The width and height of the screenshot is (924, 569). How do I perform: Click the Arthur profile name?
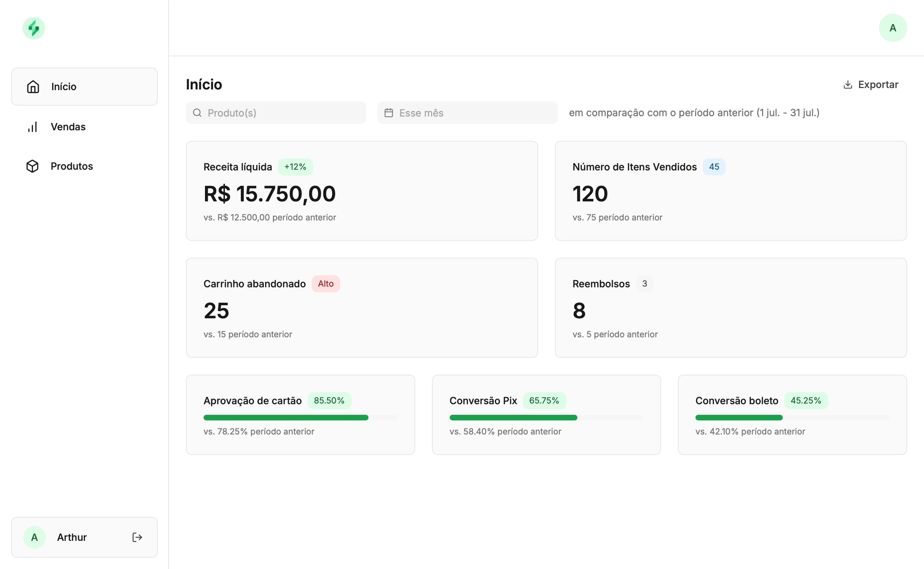[72, 537]
